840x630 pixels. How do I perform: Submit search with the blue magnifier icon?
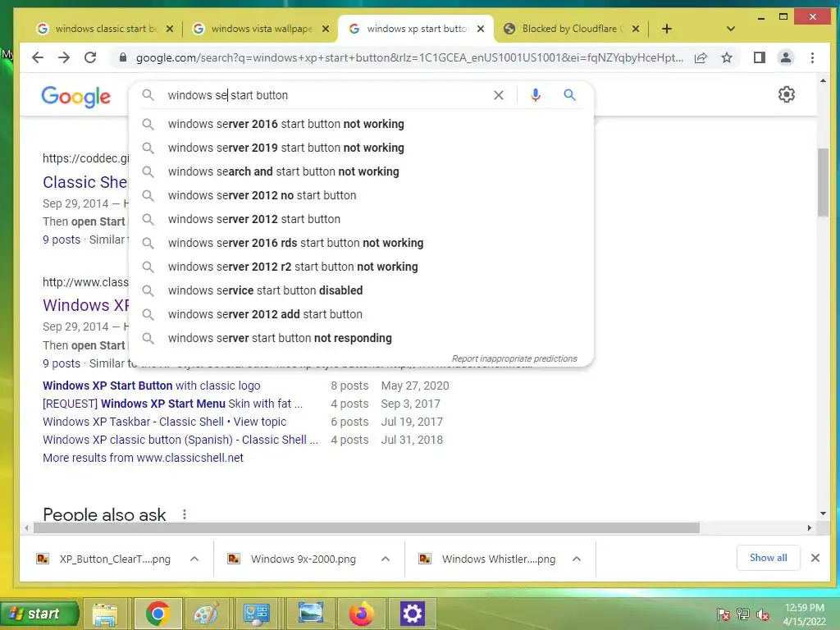click(x=569, y=95)
